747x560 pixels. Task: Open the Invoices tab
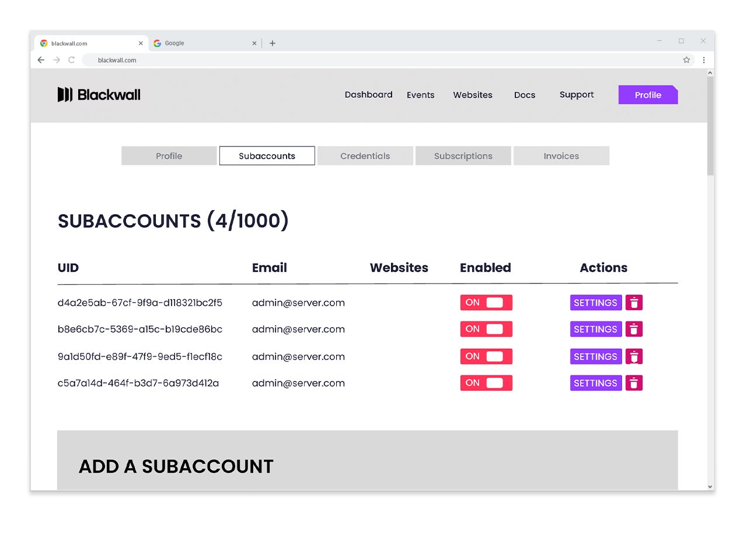click(x=561, y=156)
